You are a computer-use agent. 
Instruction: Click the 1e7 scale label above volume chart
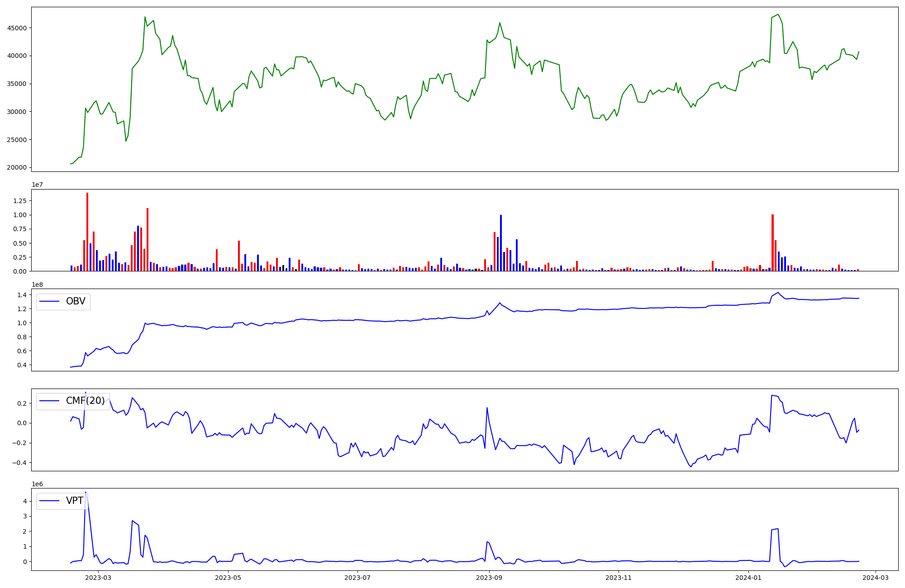pyautogui.click(x=37, y=185)
